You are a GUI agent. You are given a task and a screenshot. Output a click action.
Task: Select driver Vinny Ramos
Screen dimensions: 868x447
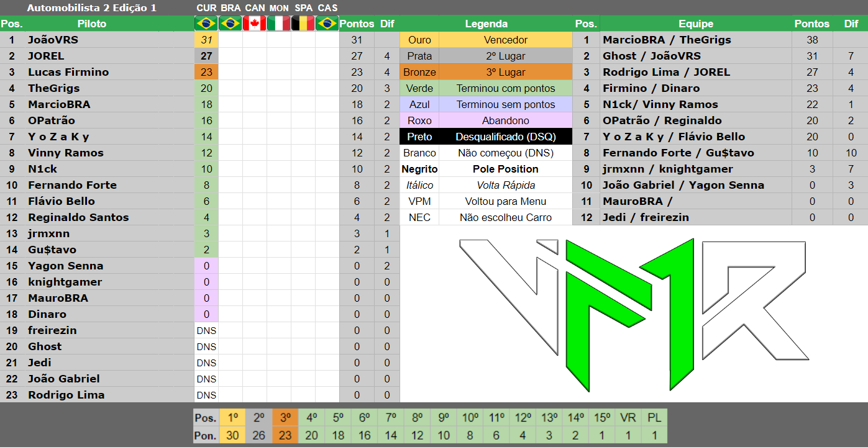(66, 153)
